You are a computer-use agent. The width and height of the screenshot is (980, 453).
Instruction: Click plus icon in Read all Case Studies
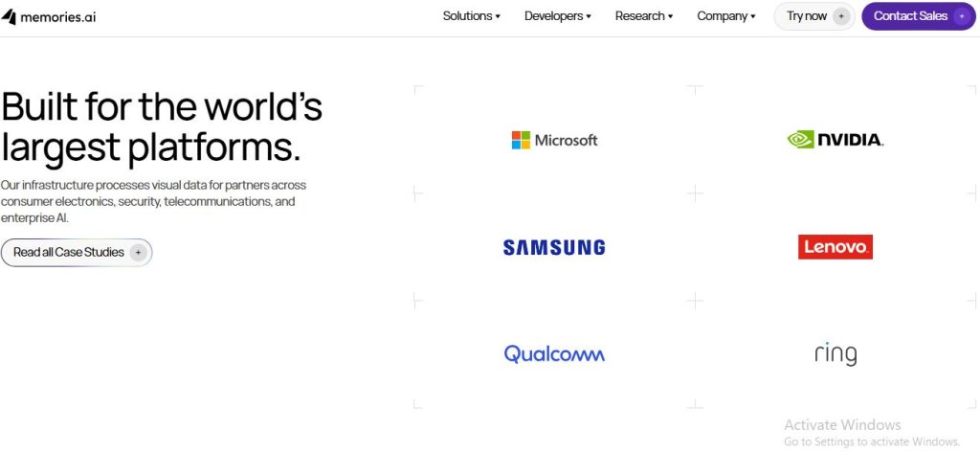pos(138,253)
